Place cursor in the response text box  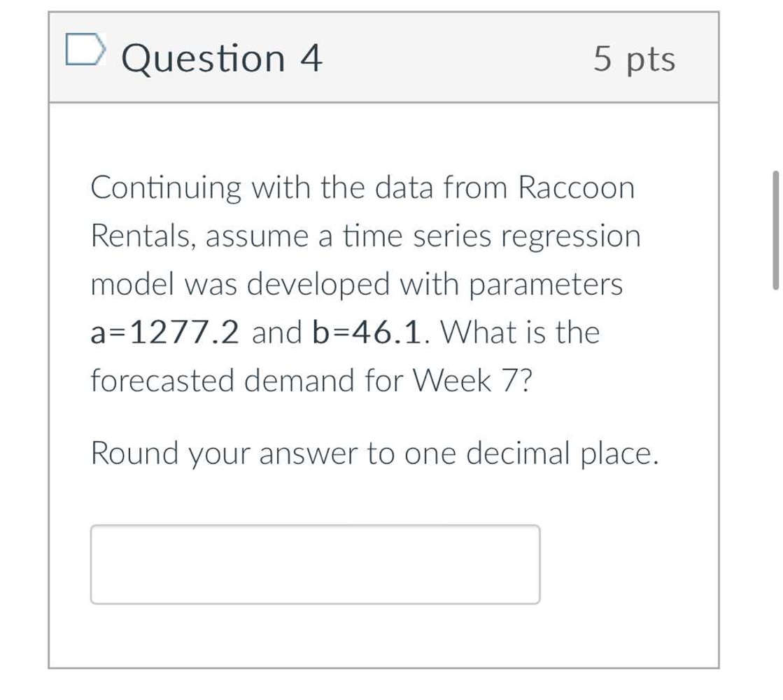point(315,563)
